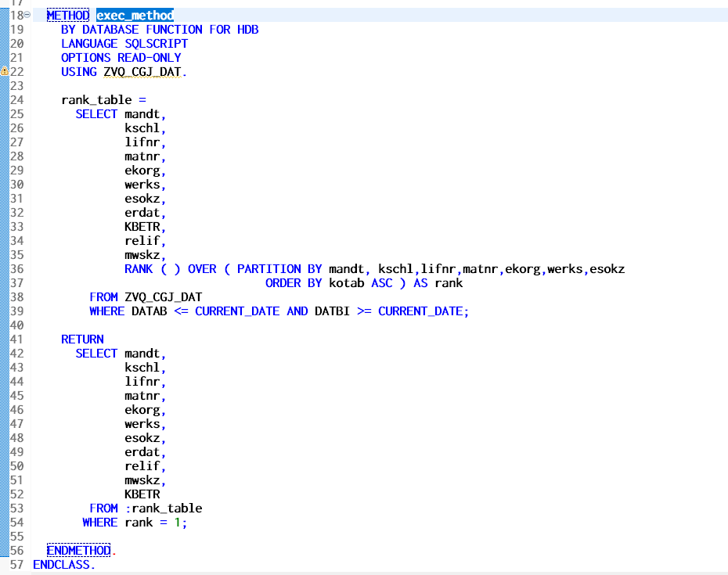Click the RANK function on line 36
The width and height of the screenshot is (728, 575).
pyautogui.click(x=138, y=268)
